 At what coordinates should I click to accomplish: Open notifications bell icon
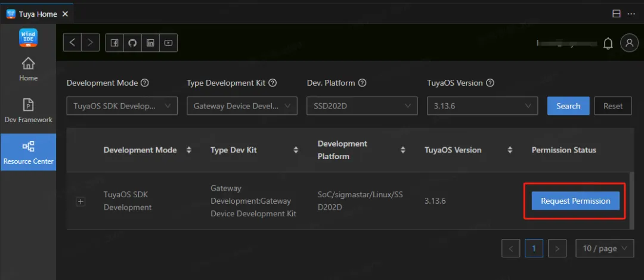608,43
